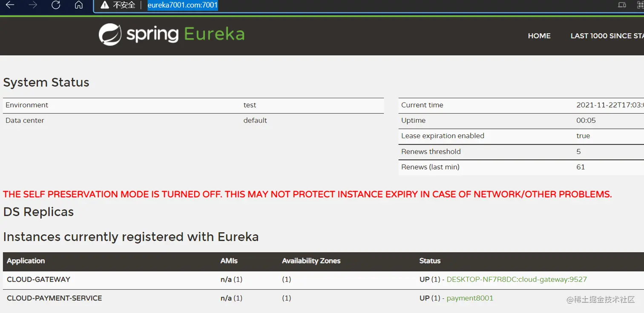Image resolution: width=644 pixels, height=313 pixels.
Task: Click the data center value default
Action: [255, 120]
